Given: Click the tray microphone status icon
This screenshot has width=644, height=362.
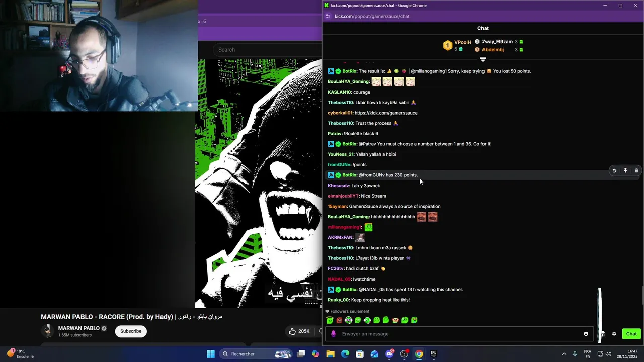Looking at the screenshot, I should (x=575, y=354).
